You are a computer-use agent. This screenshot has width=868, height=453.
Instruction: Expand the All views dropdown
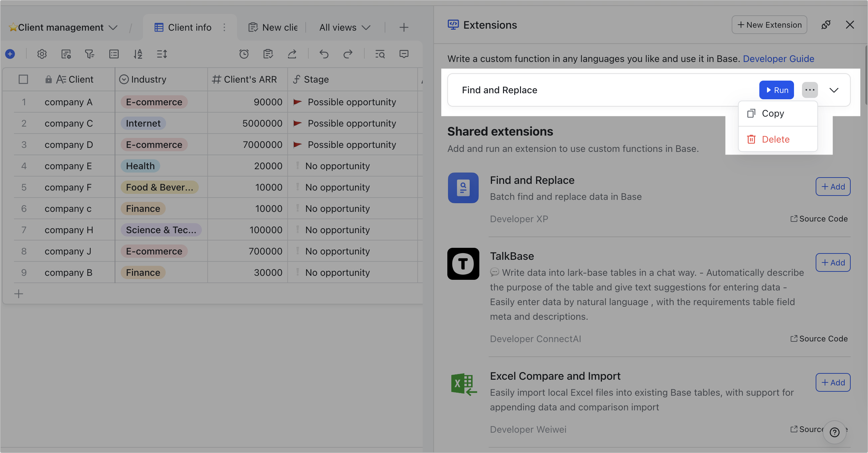coord(344,27)
